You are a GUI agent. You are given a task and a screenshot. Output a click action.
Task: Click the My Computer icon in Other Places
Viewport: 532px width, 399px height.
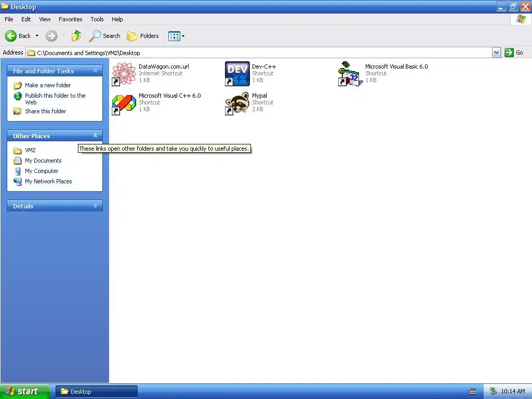point(18,171)
